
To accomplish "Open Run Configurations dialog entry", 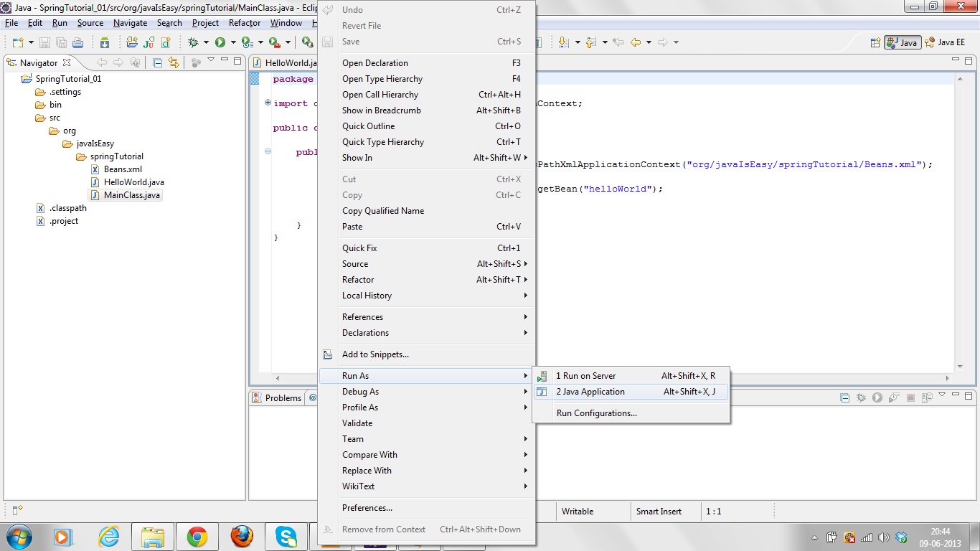I will click(x=631, y=413).
